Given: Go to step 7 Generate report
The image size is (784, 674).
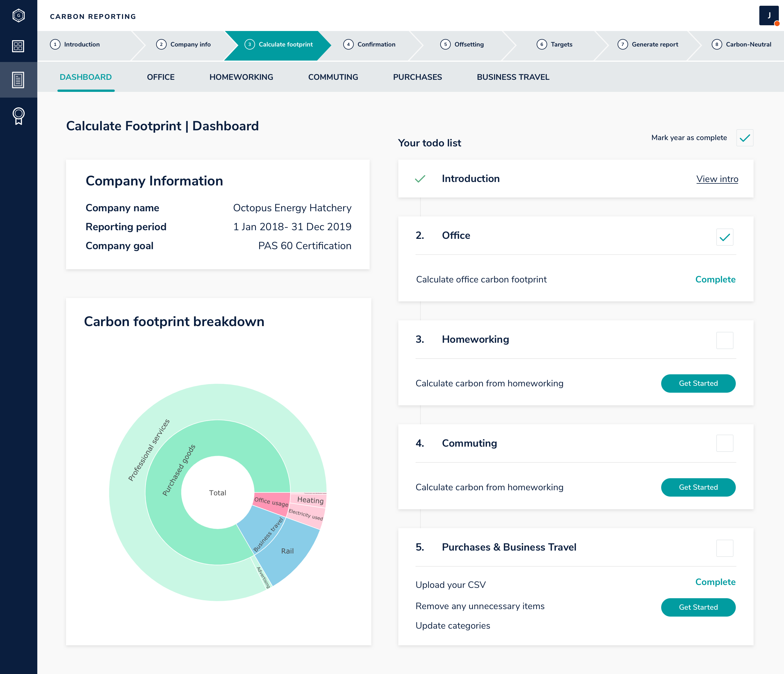Looking at the screenshot, I should [x=648, y=44].
